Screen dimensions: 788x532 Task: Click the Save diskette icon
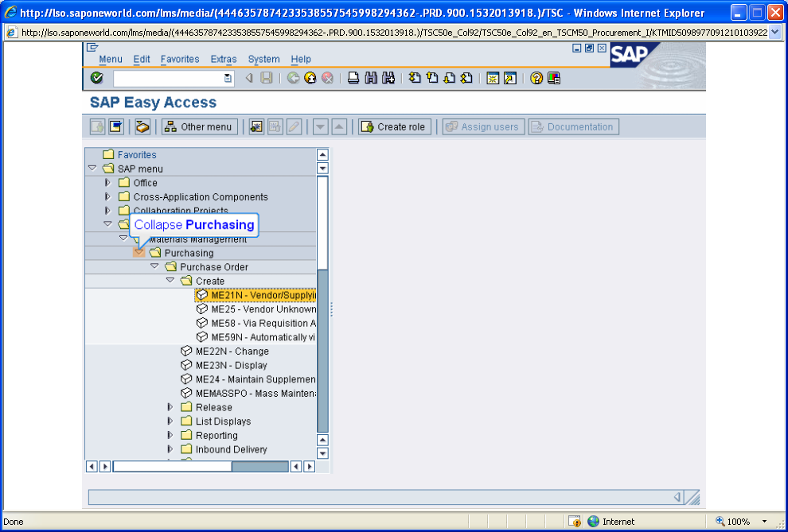pos(267,78)
